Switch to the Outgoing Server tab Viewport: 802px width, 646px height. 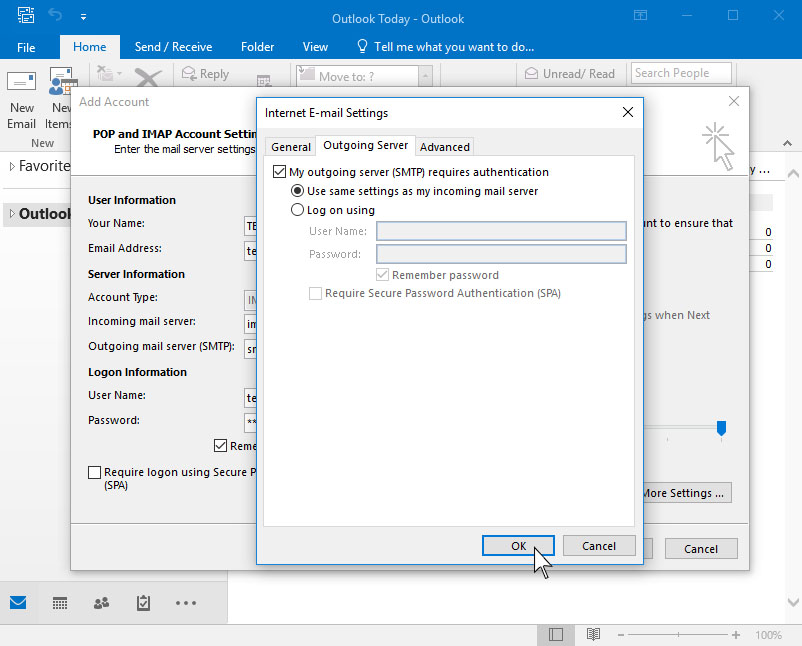[365, 145]
